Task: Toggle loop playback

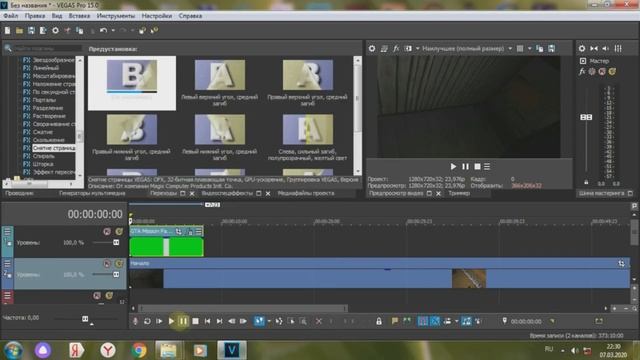Action: 147,321
